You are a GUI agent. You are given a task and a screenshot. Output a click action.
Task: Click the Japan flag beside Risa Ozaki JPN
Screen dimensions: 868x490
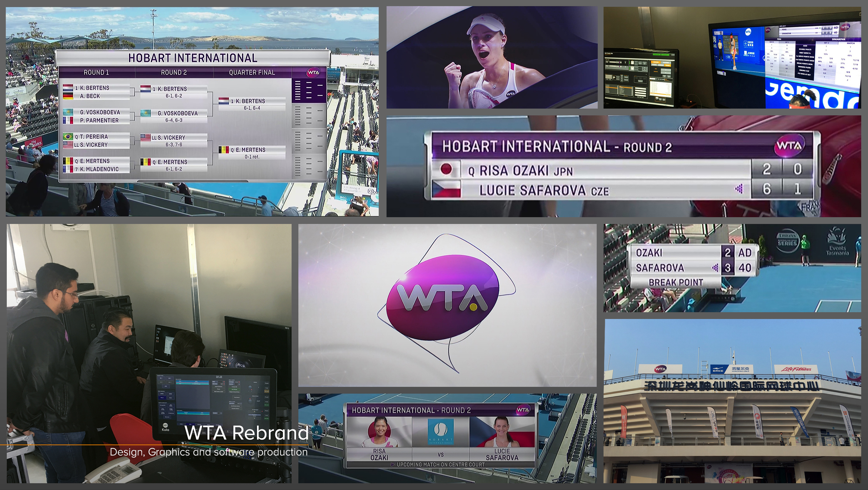pyautogui.click(x=446, y=169)
